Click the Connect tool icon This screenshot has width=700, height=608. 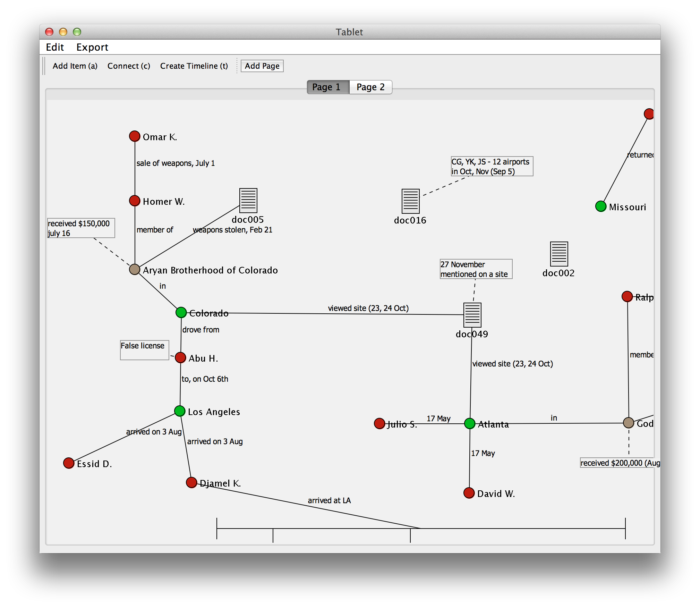pos(129,66)
